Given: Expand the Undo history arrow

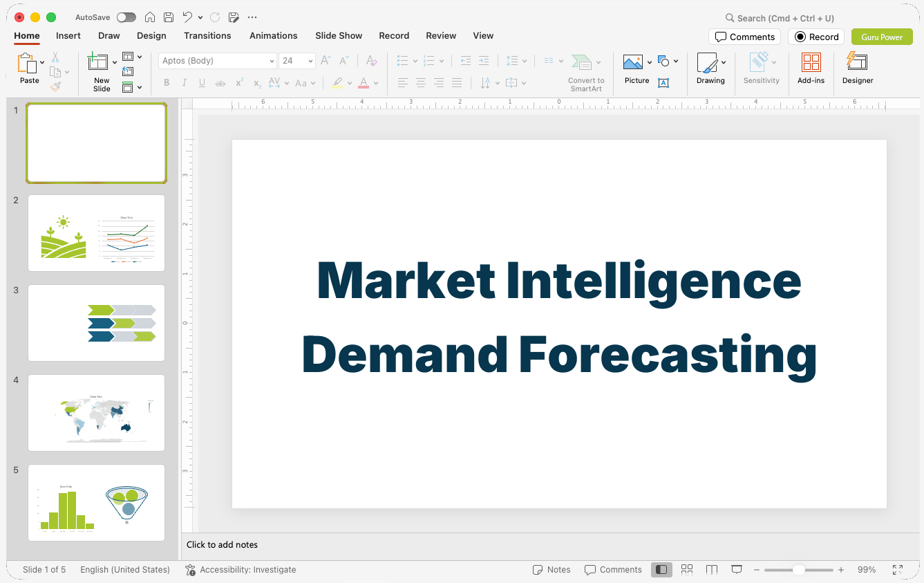Looking at the screenshot, I should [x=200, y=17].
